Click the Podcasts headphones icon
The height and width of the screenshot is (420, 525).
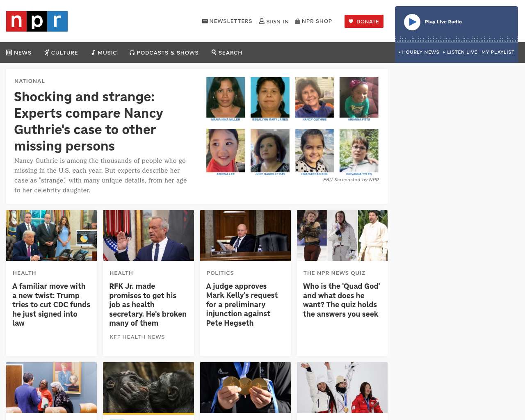pyautogui.click(x=132, y=52)
